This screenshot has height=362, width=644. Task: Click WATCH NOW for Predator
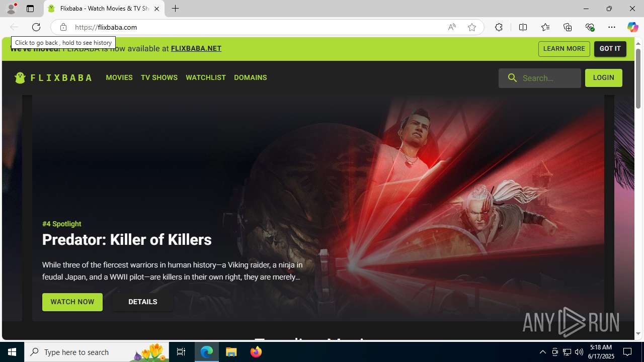72,302
